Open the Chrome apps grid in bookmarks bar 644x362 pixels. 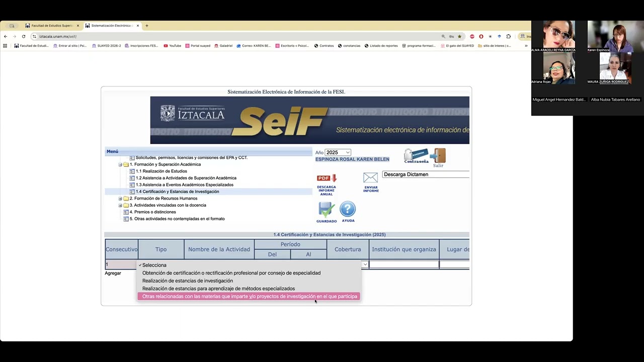tap(5, 46)
